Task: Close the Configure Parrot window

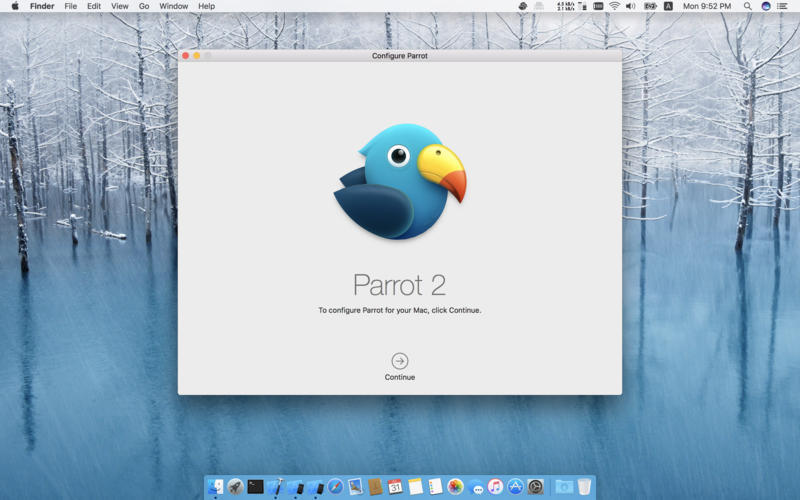Action: coord(186,56)
